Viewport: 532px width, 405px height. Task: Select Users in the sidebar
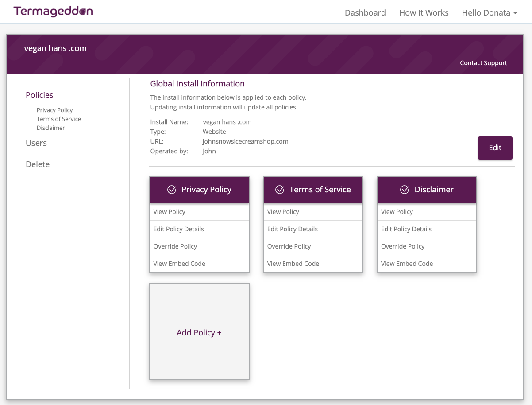tap(36, 143)
